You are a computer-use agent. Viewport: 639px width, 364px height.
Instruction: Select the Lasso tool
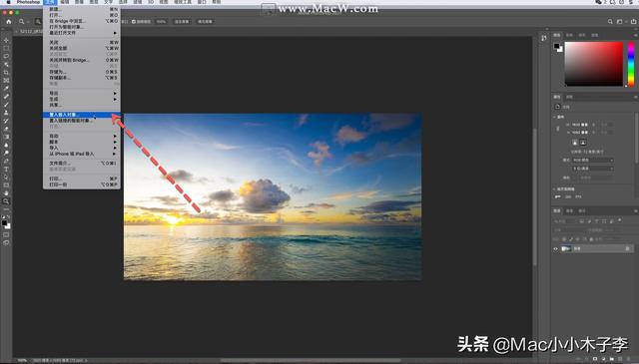[6, 56]
